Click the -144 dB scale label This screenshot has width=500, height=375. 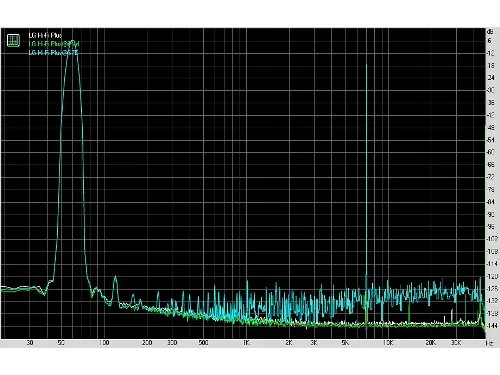tap(492, 326)
